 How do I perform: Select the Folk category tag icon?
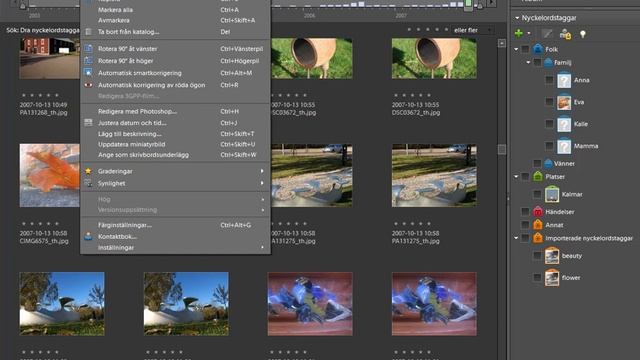pyautogui.click(x=538, y=49)
